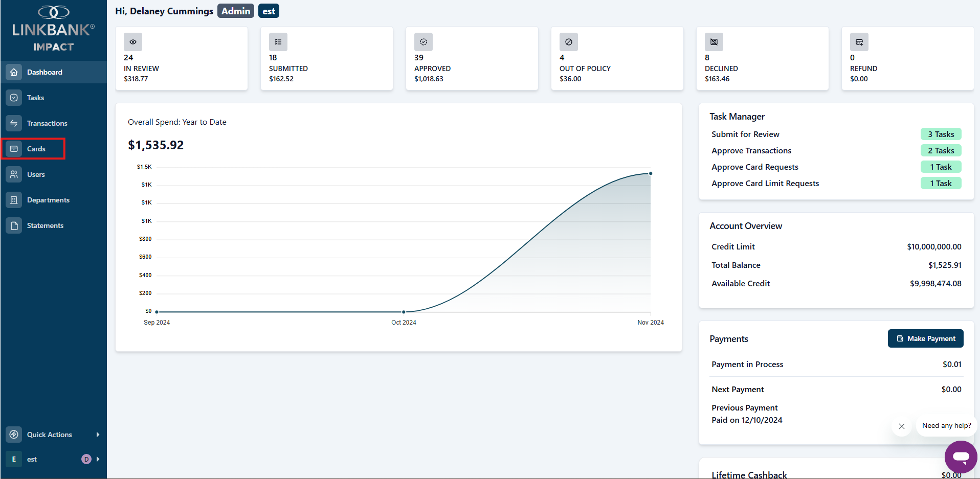Click the Approved badge icon
Image resolution: width=980 pixels, height=479 pixels.
(x=424, y=42)
